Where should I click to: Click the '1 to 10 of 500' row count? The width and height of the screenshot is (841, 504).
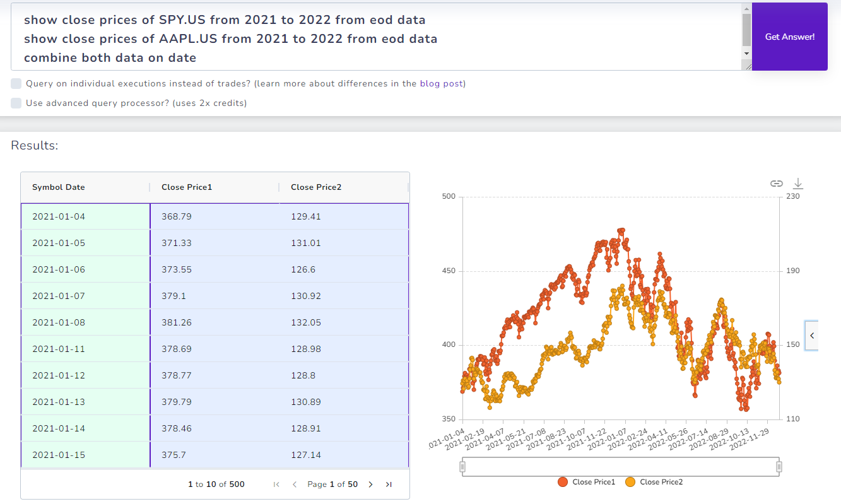(216, 484)
